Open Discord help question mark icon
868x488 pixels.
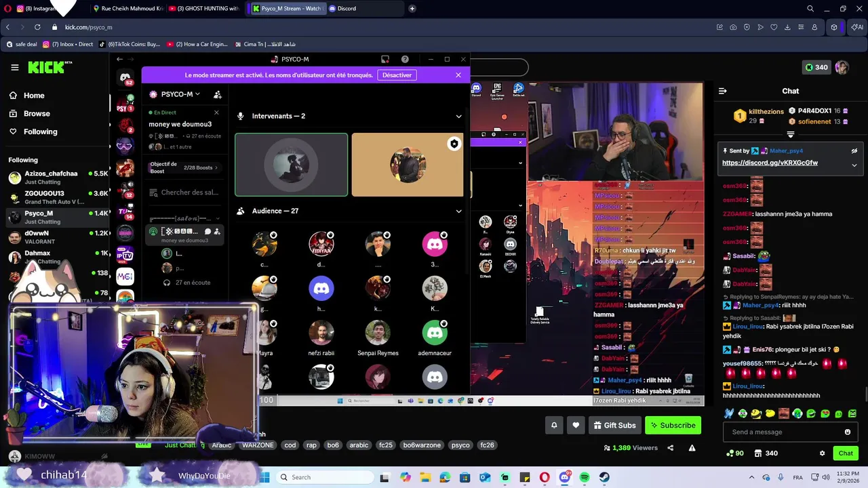coord(405,59)
